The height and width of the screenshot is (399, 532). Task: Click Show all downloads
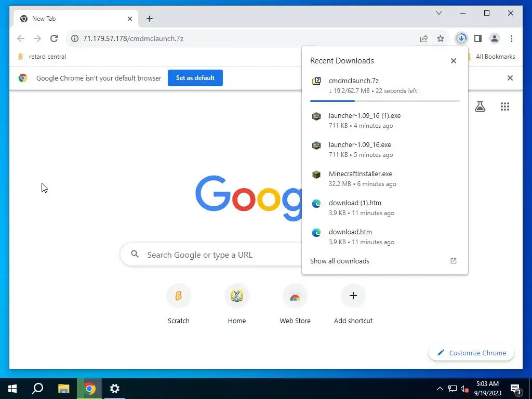point(340,261)
